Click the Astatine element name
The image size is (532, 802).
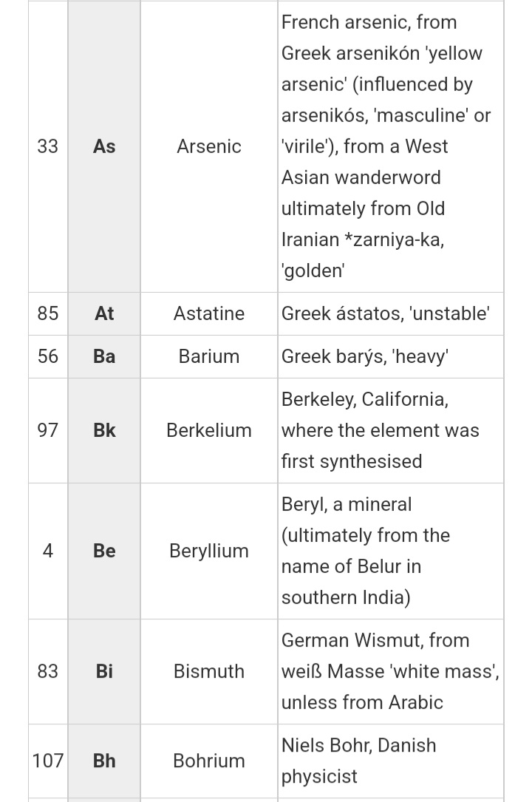click(209, 313)
